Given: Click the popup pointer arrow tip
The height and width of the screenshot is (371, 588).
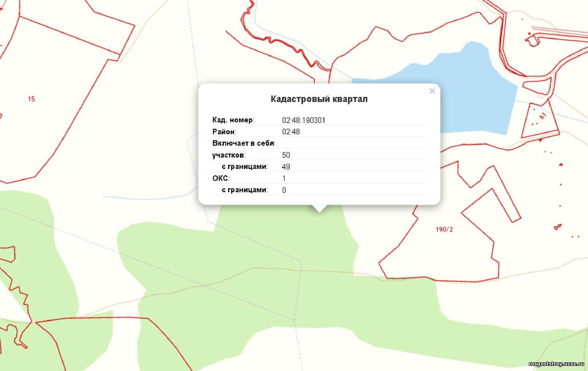Looking at the screenshot, I should [319, 211].
